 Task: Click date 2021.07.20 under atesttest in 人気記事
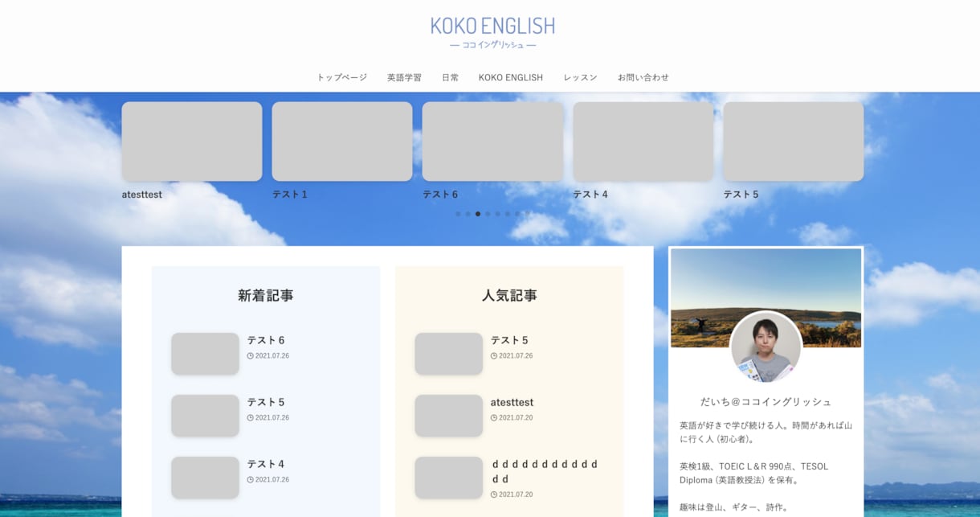[516, 417]
